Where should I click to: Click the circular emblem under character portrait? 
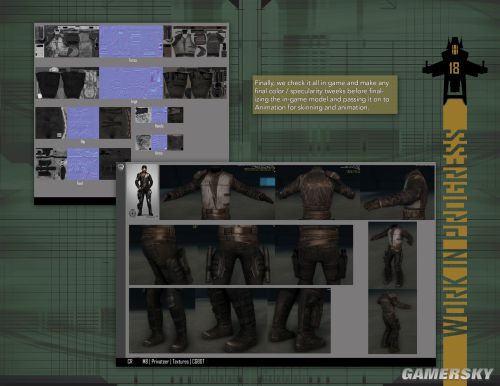tap(132, 212)
